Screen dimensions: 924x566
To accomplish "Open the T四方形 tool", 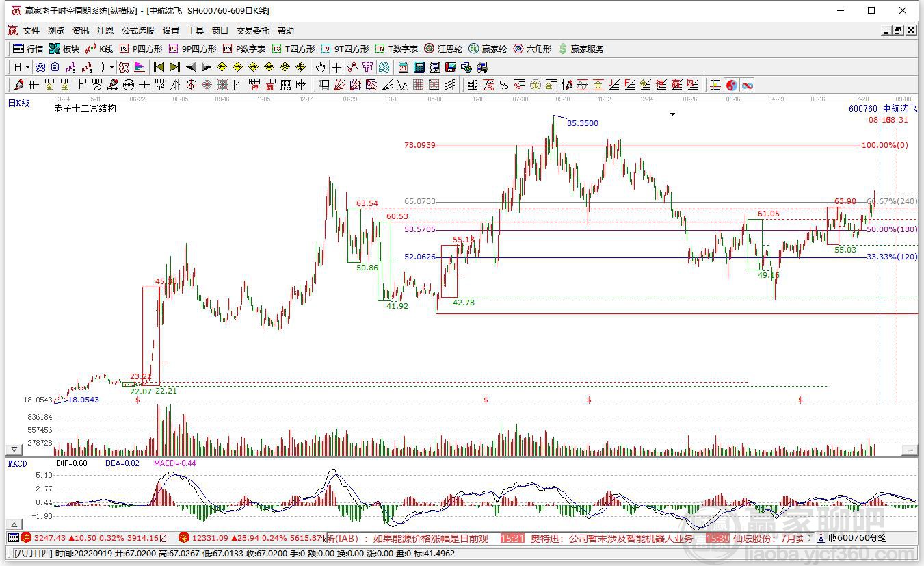I will [x=293, y=49].
